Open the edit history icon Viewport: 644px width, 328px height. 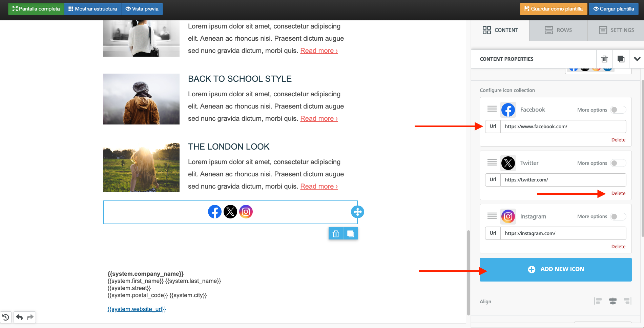pos(6,317)
